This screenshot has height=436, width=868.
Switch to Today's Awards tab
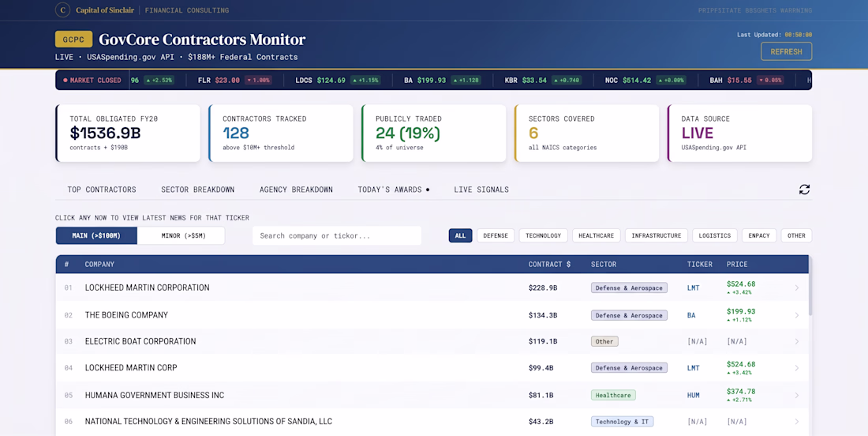[394, 190]
